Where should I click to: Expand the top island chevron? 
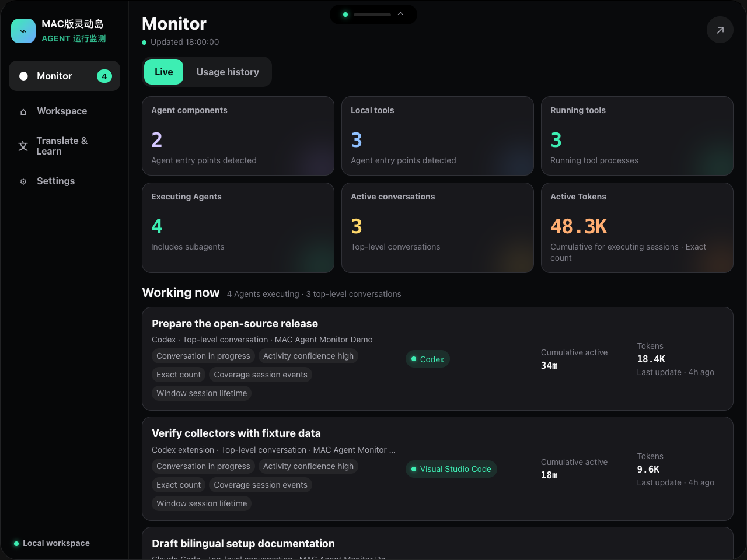(400, 14)
